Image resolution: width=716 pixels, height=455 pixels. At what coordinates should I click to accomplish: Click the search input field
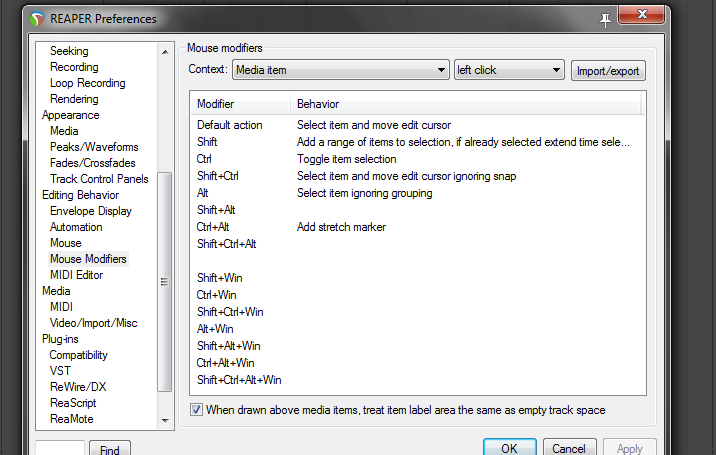click(60, 449)
